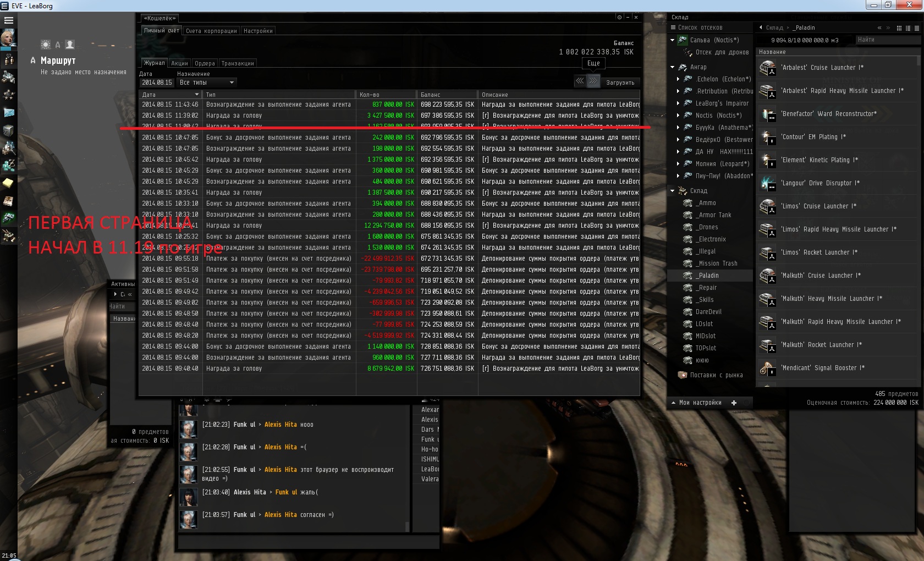
Task: Click the chat message input box
Action: [308, 542]
